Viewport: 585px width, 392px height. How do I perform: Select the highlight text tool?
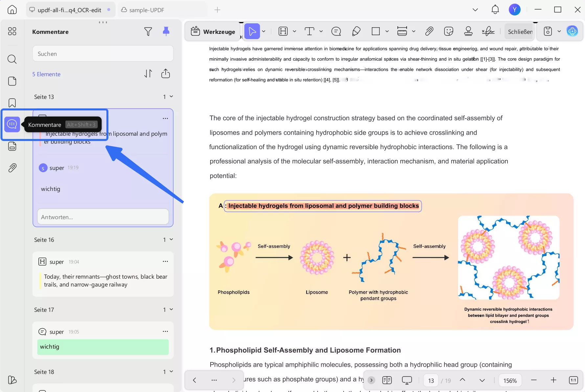point(283,31)
